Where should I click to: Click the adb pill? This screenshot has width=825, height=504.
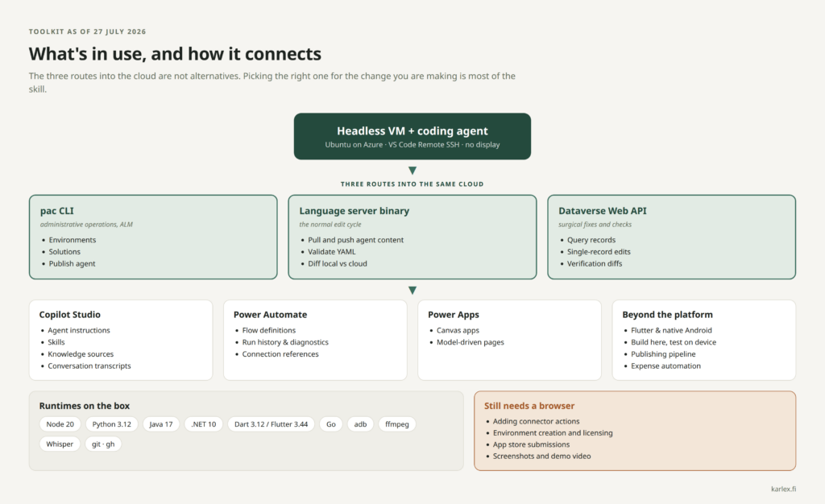[360, 424]
